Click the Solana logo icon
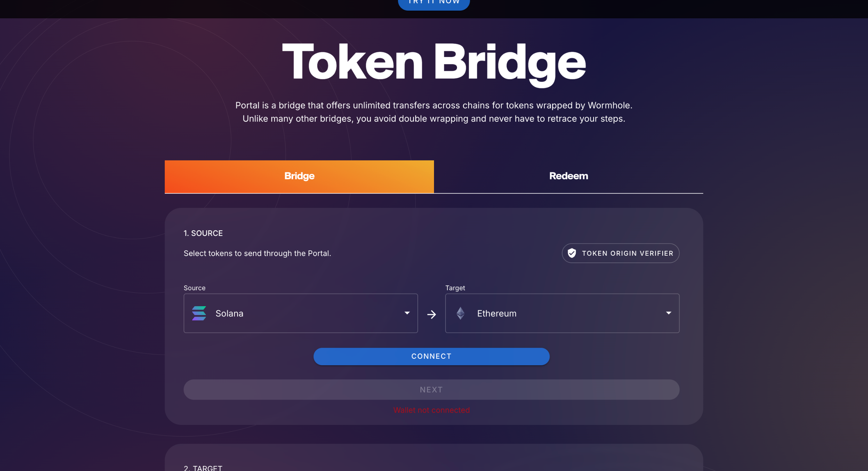 point(199,313)
